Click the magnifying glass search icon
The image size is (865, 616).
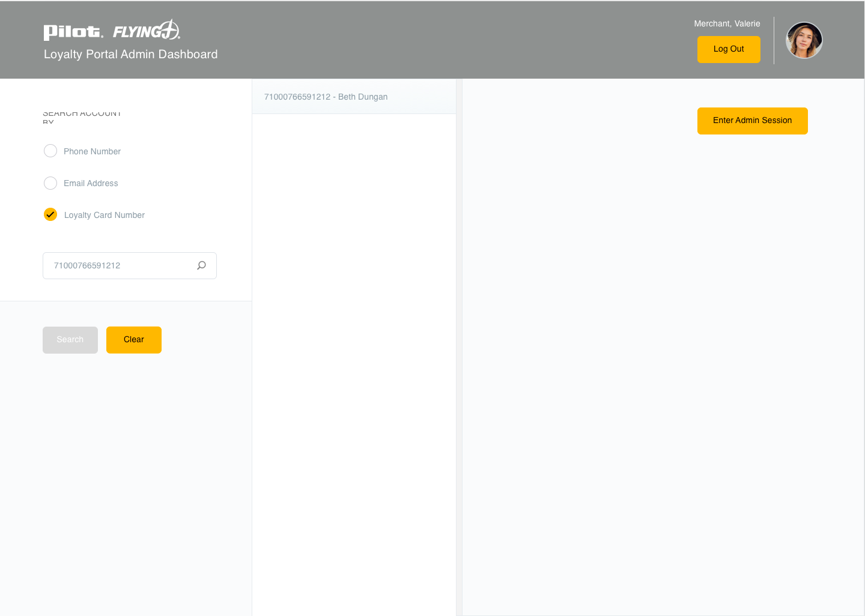(x=202, y=265)
